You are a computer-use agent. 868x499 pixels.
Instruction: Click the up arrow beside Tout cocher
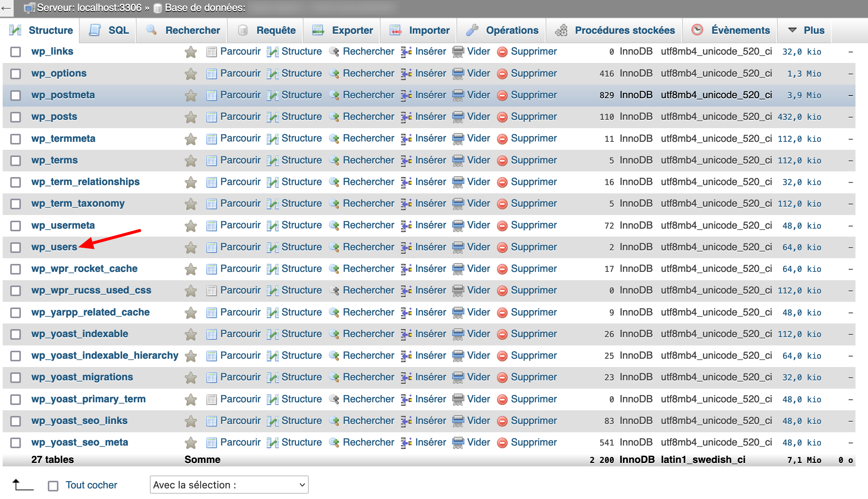tap(22, 485)
